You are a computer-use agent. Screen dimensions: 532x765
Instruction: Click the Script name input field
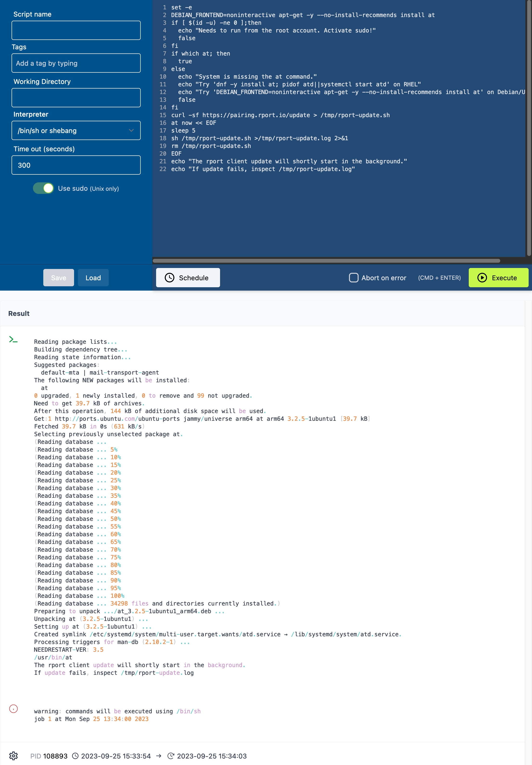76,30
